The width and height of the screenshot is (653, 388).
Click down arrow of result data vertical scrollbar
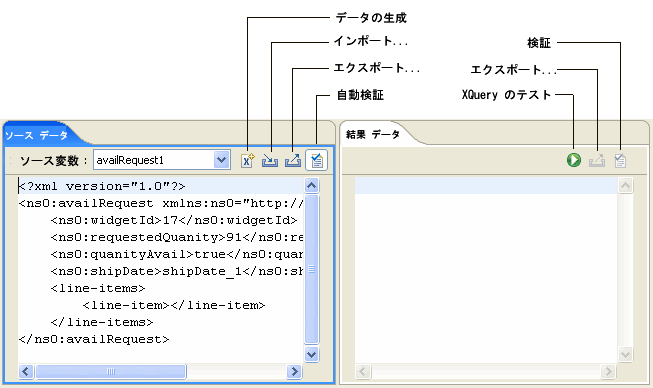(625, 355)
